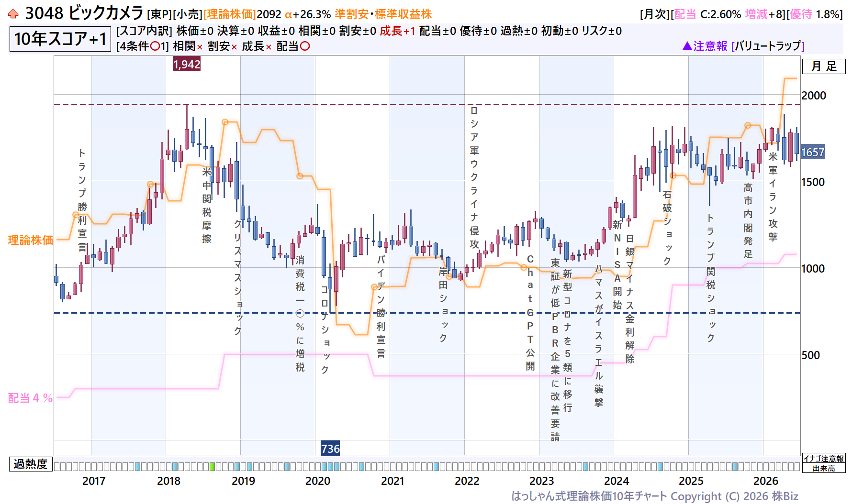Select the 株価±0 score item
This screenshot has height=504, width=852.
click(x=195, y=31)
